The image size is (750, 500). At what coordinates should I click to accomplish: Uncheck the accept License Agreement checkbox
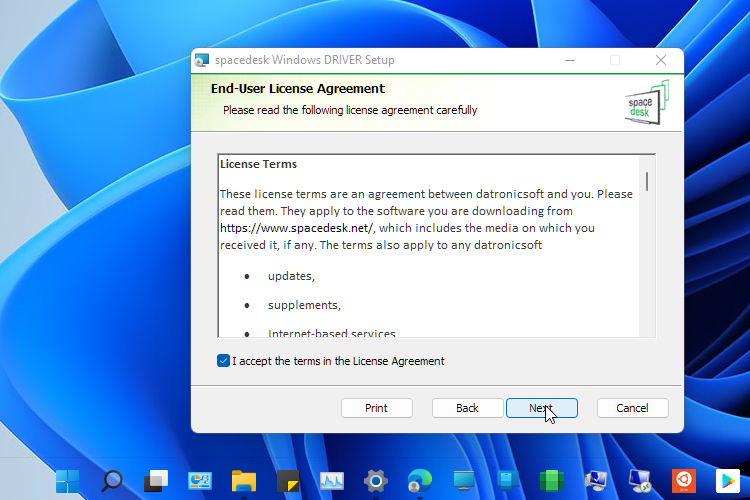(223, 361)
